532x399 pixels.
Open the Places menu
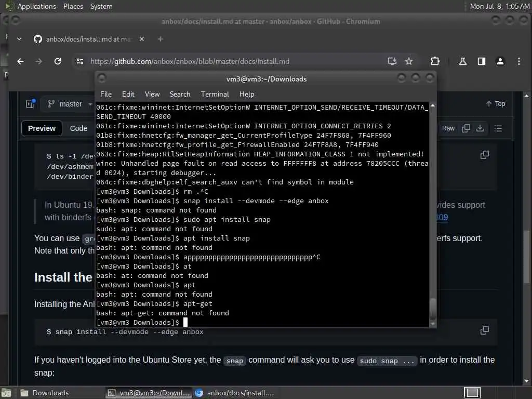click(73, 6)
